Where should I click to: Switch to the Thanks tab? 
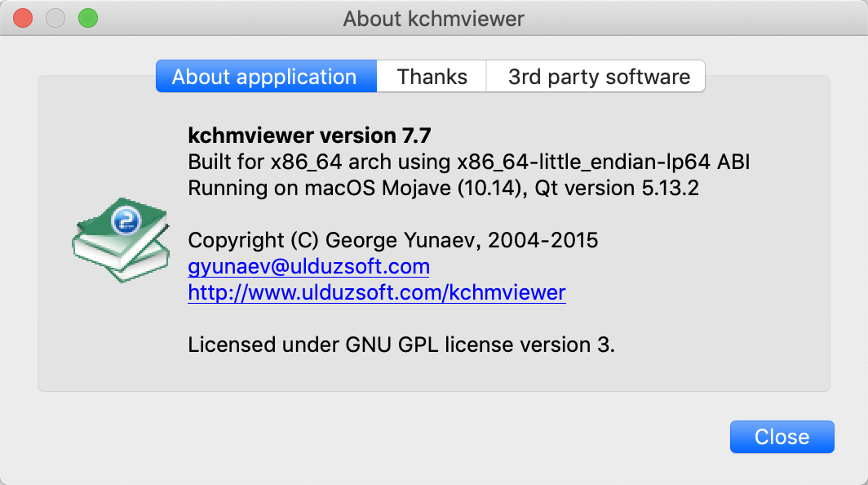pyautogui.click(x=432, y=77)
